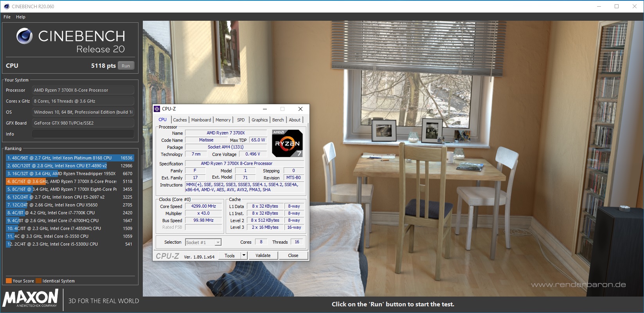Click the Validate button in CPU-Z
This screenshot has height=313, width=644.
click(x=263, y=255)
